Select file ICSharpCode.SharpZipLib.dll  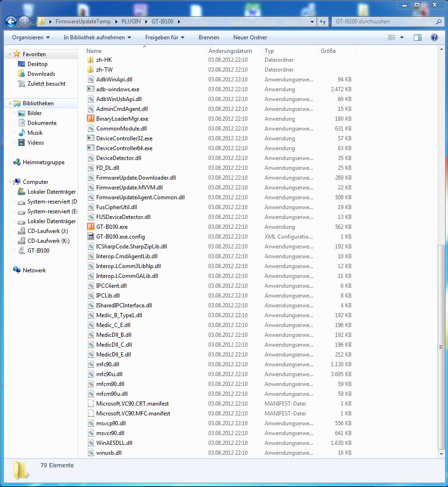click(131, 246)
